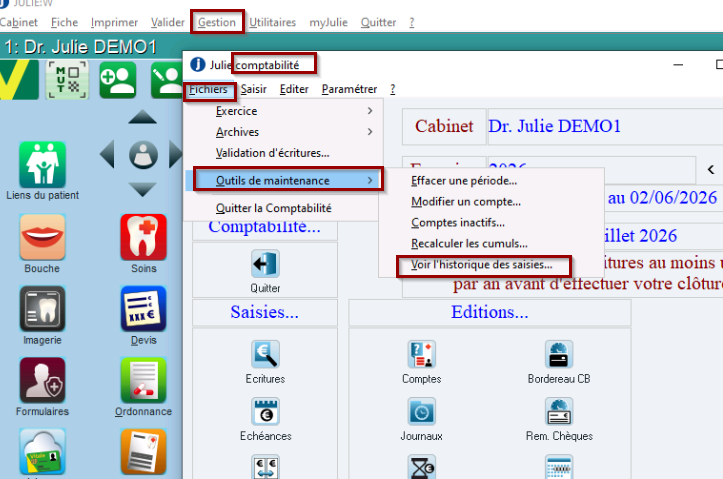Image resolution: width=723 pixels, height=479 pixels.
Task: Open the Fichiers menu in comptabilité
Action: tap(208, 89)
